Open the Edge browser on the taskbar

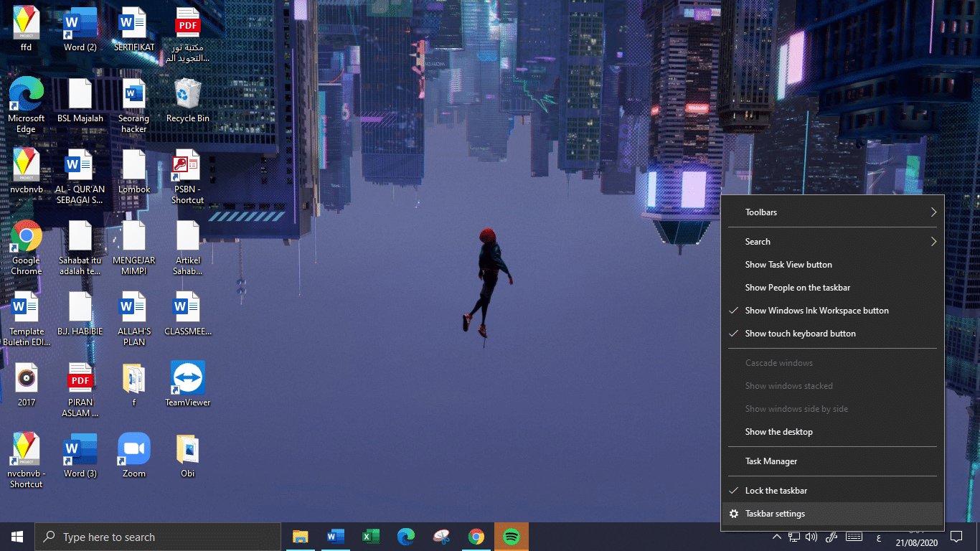click(406, 537)
